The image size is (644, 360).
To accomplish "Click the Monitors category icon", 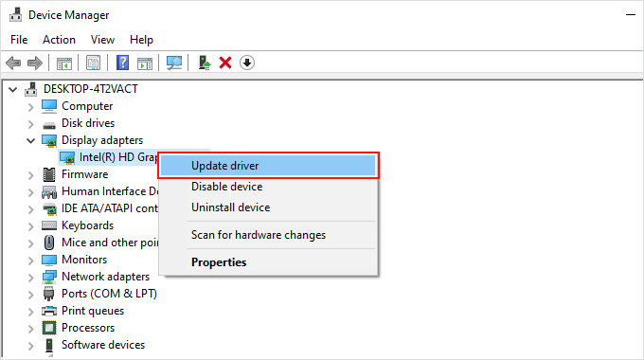I will click(49, 260).
